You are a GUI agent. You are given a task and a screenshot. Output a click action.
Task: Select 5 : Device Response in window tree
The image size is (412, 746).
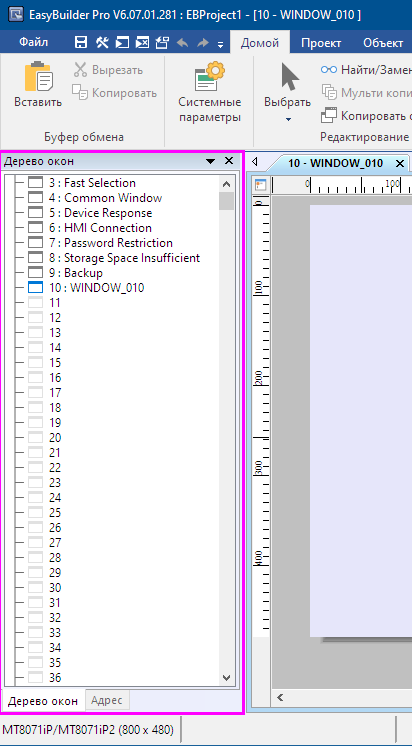click(108, 213)
